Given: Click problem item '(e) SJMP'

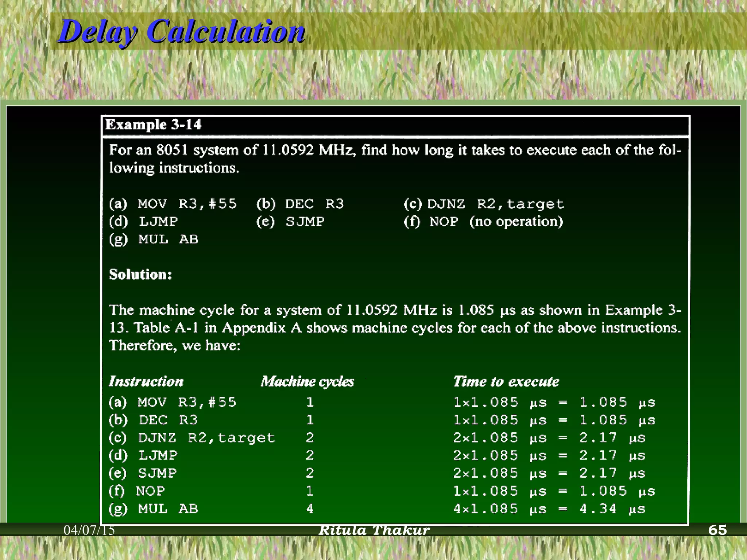Looking at the screenshot, I should point(290,221).
